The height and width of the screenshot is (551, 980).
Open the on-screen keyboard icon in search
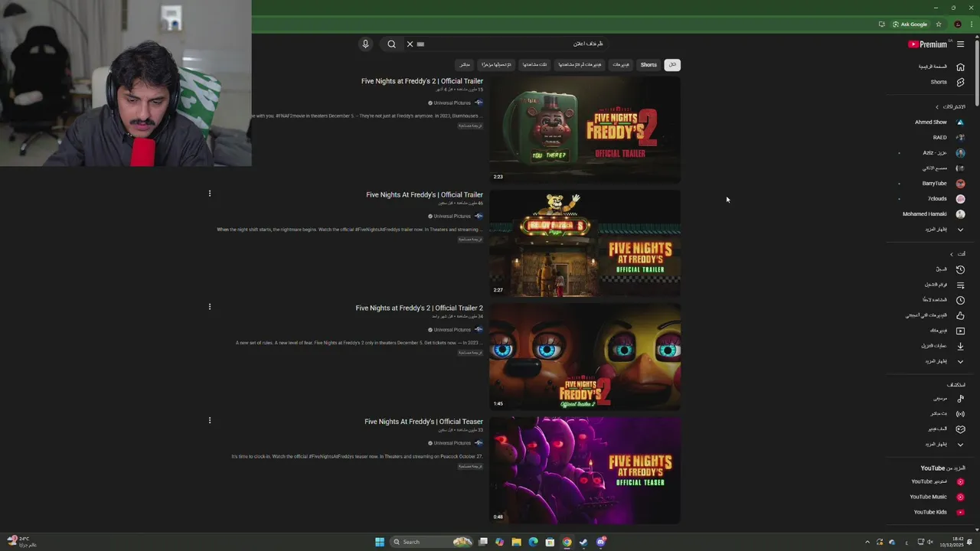pyautogui.click(x=420, y=44)
